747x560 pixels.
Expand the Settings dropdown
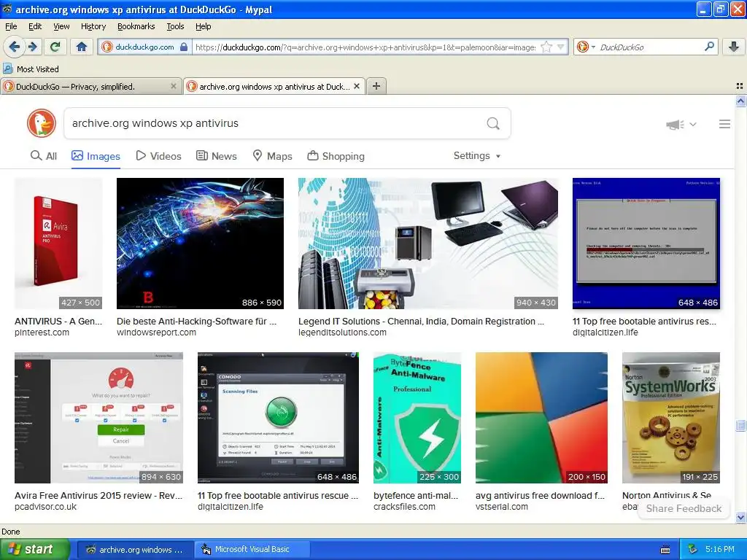477,156
